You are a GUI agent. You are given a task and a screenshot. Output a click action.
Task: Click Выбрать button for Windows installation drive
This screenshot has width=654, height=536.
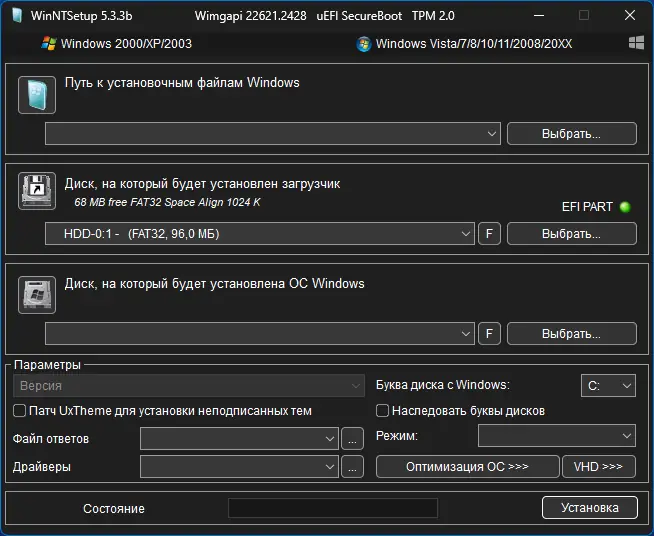point(572,334)
